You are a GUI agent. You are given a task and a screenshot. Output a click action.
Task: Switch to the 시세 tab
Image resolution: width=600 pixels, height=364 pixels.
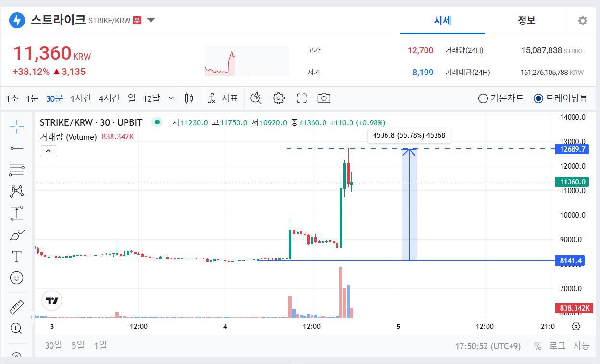point(442,20)
